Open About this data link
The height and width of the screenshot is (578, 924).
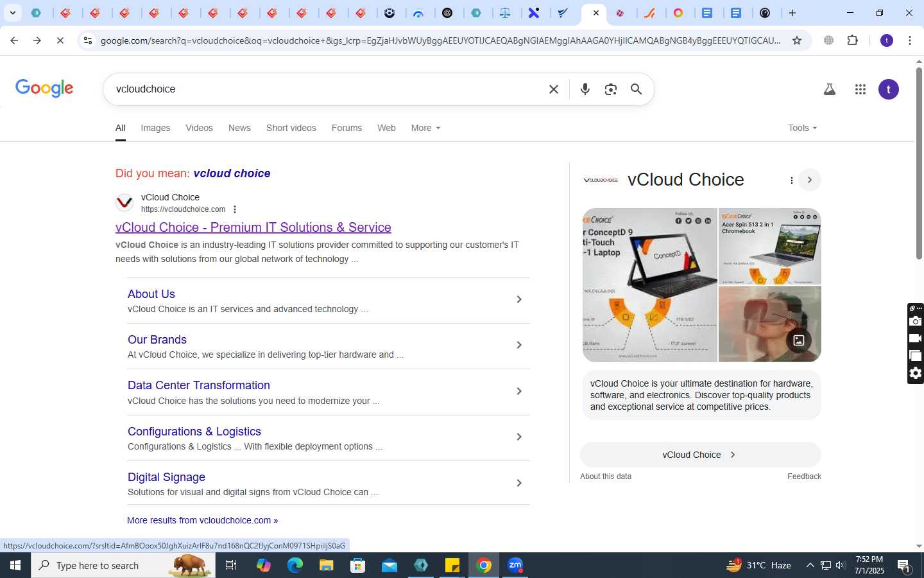tap(606, 477)
